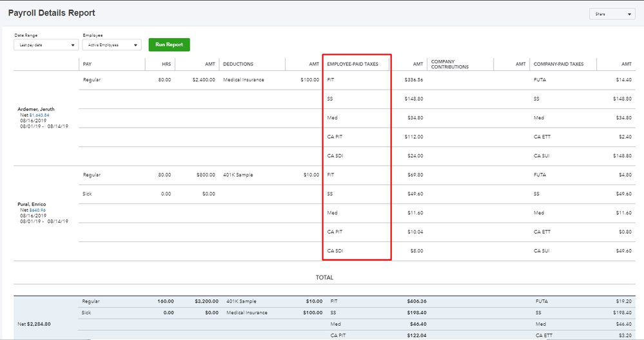Click total FUTA amount $19.20
The image size is (644, 340).
point(624,301)
